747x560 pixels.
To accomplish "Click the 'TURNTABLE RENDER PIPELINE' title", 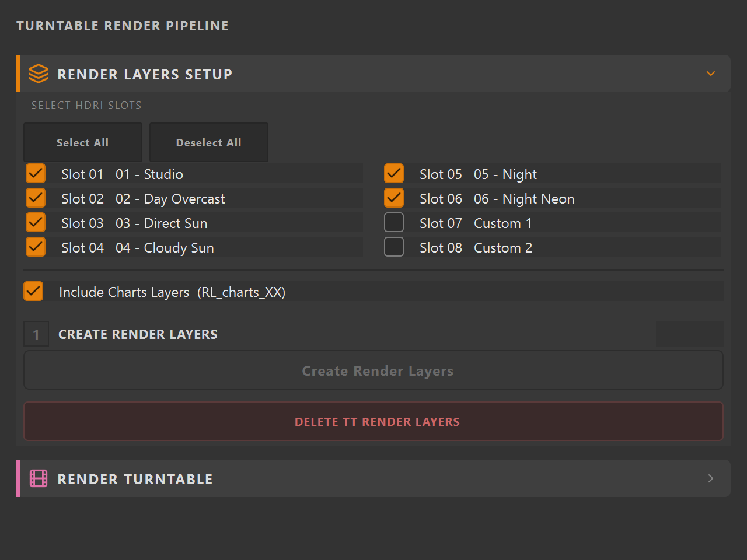I will (123, 26).
